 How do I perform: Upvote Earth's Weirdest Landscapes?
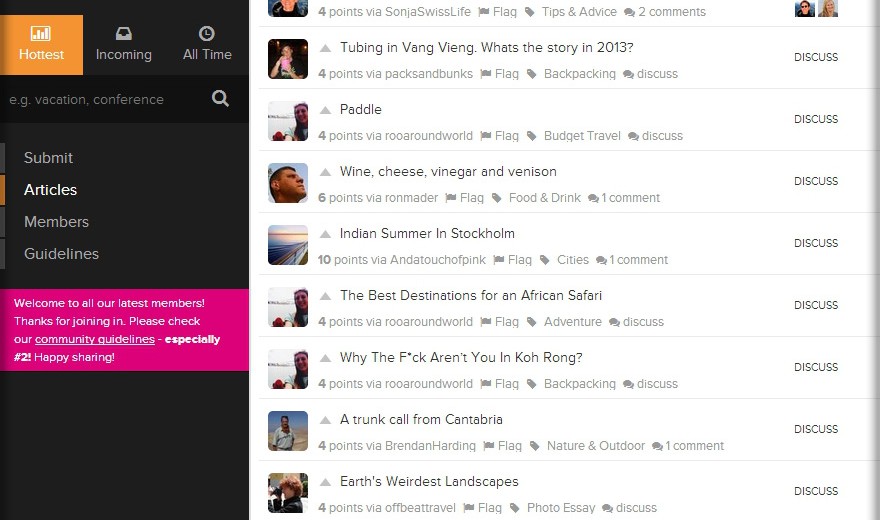[x=325, y=482]
